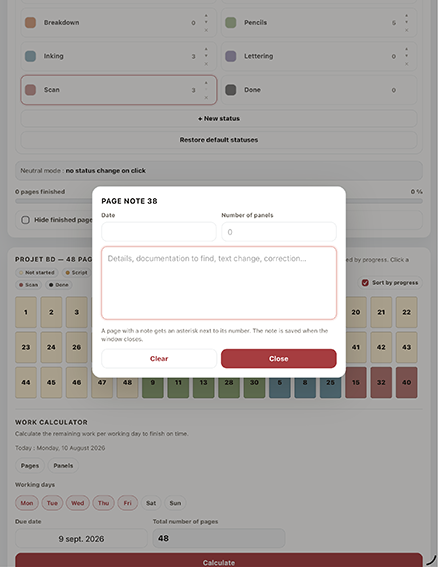The height and width of the screenshot is (567, 438).
Task: Close the page note dialog
Action: [x=278, y=359]
